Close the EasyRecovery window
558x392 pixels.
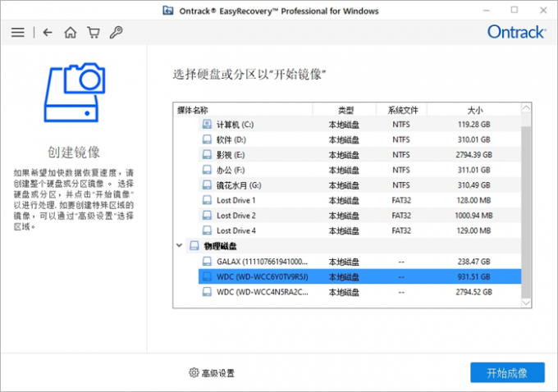coord(543,11)
